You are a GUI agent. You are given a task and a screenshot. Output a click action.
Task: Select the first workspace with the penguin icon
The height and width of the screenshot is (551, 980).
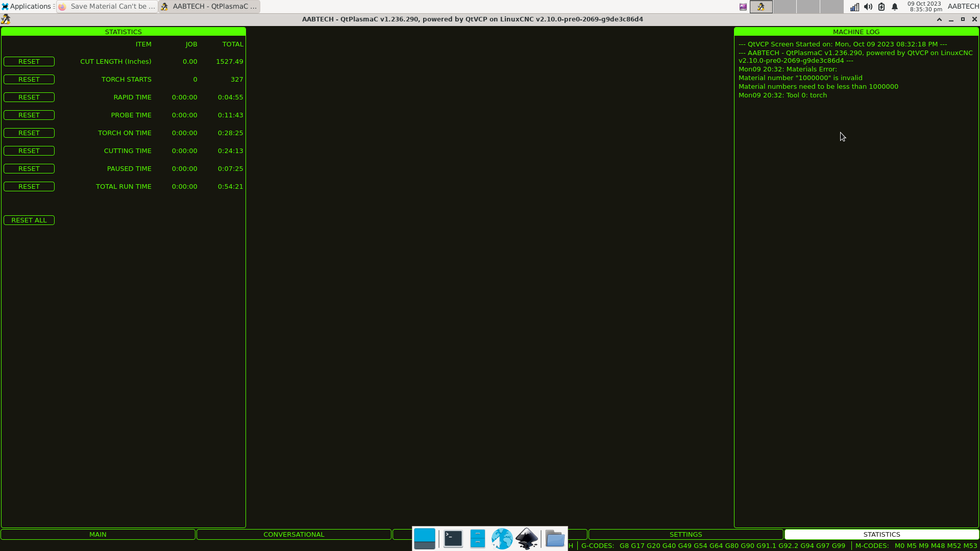click(x=761, y=7)
